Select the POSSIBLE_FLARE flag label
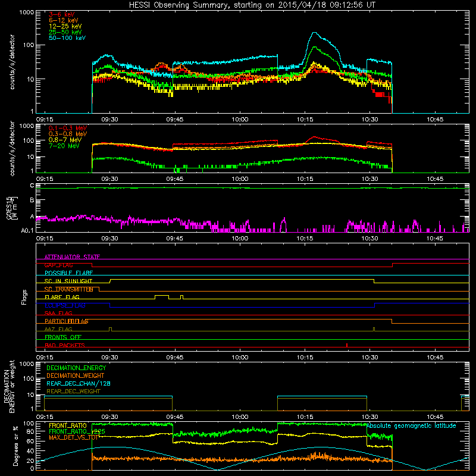 pos(68,273)
